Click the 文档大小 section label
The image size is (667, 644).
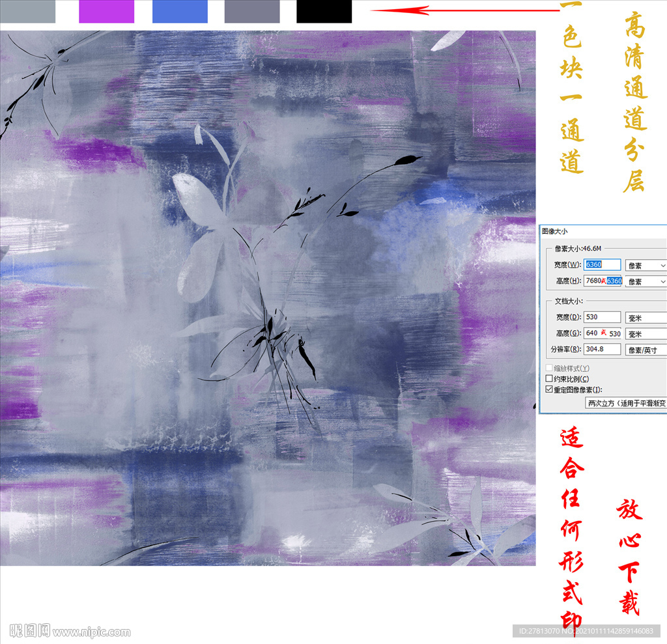[x=569, y=301]
